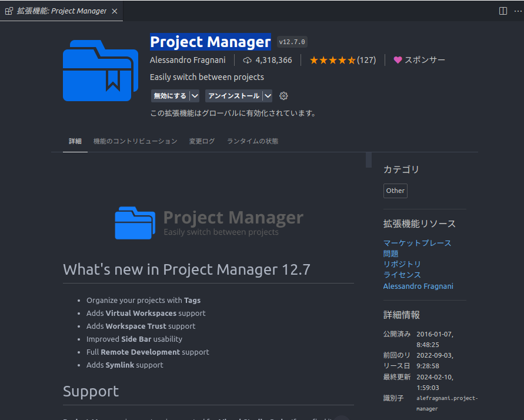Click the global enablement status message
The width and height of the screenshot is (524, 420).
[233, 114]
